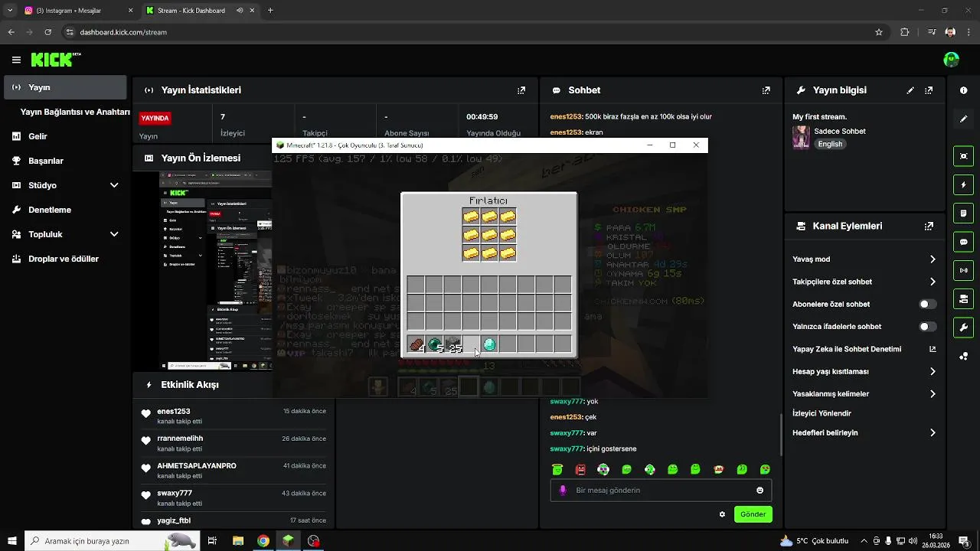The width and height of the screenshot is (980, 551).
Task: Insert the halo-wearing green emote
Action: [557, 469]
